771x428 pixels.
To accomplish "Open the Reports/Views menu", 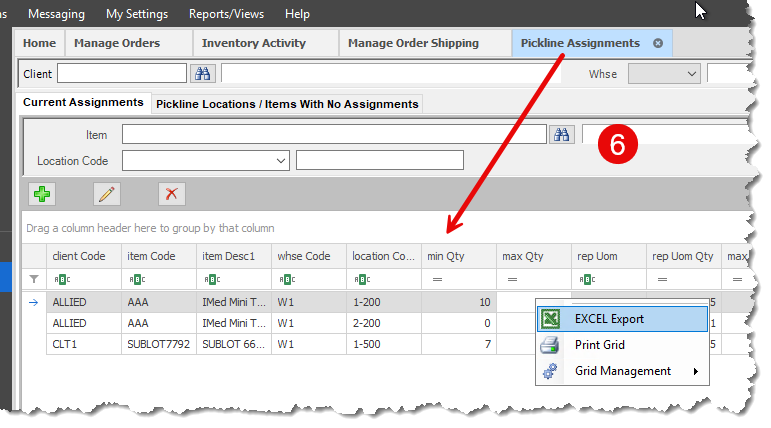I will [226, 14].
